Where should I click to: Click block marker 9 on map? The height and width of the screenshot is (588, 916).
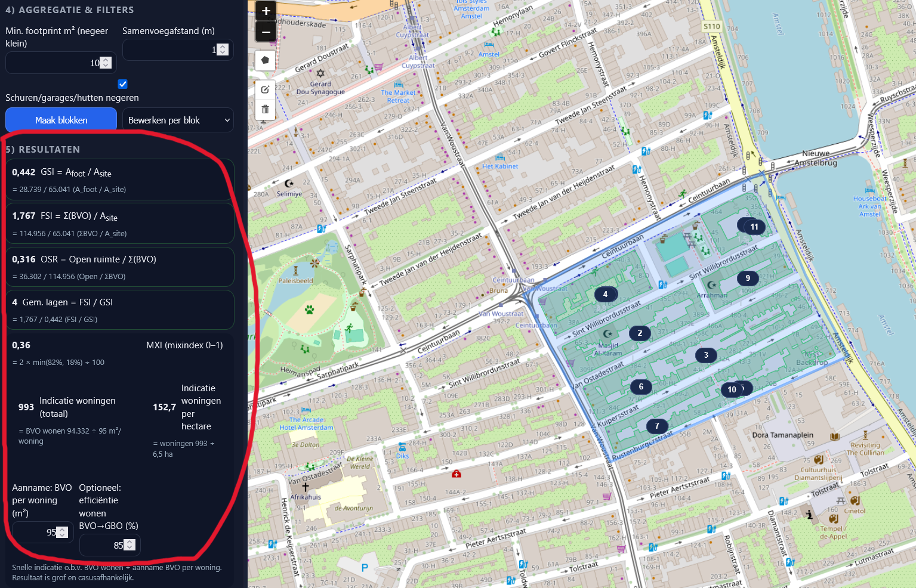pos(748,278)
